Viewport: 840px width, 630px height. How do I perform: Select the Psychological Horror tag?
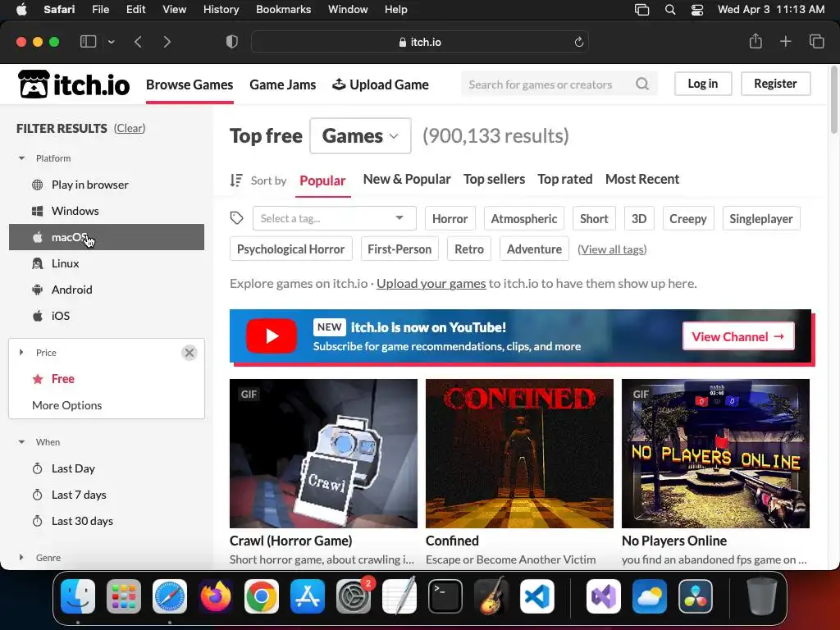(x=291, y=249)
